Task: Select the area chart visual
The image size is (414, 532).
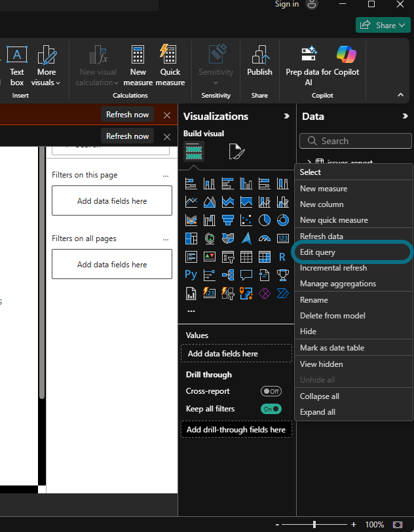Action: (210, 202)
